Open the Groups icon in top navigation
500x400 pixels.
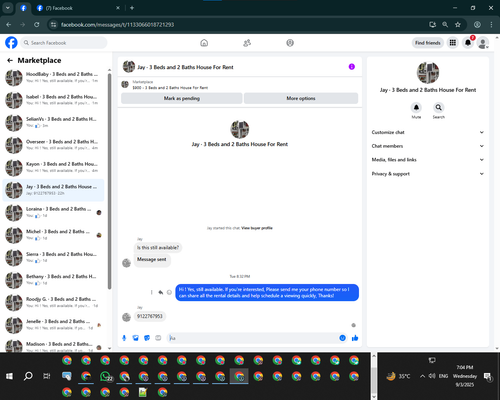point(290,43)
